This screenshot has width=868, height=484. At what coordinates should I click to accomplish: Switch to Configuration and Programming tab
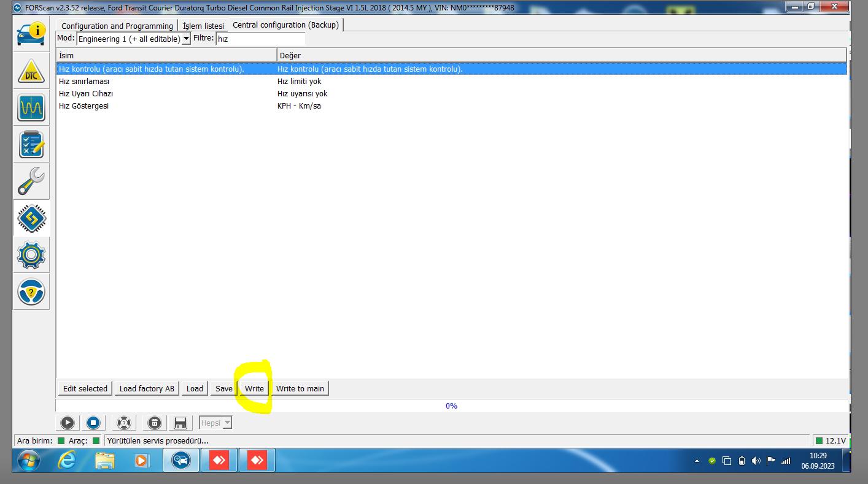click(x=117, y=26)
